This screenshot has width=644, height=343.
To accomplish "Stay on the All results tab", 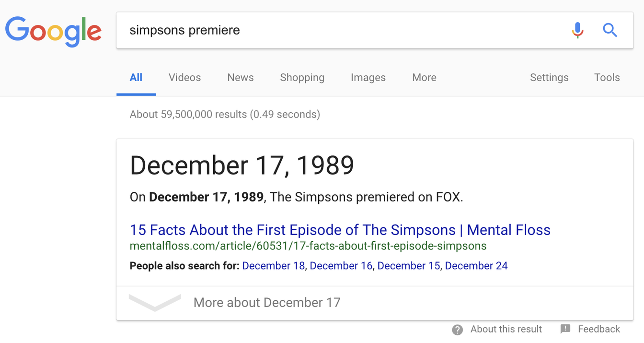I will [x=136, y=77].
